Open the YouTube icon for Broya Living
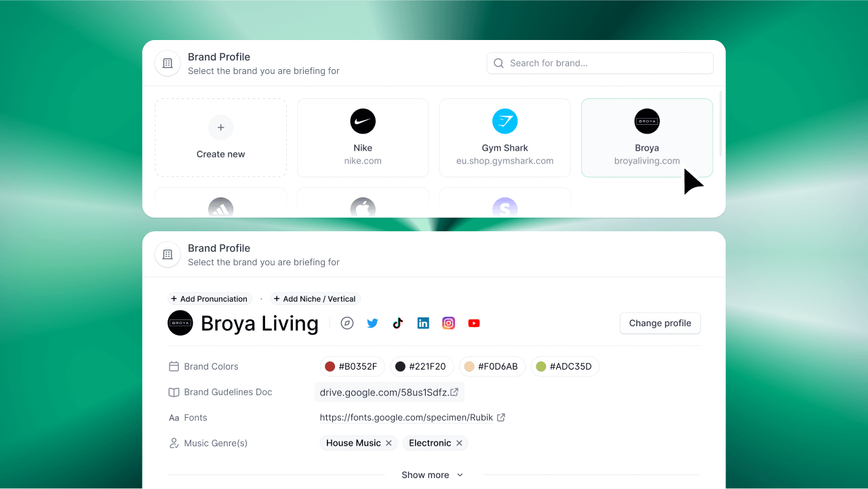The width and height of the screenshot is (868, 489). point(473,323)
